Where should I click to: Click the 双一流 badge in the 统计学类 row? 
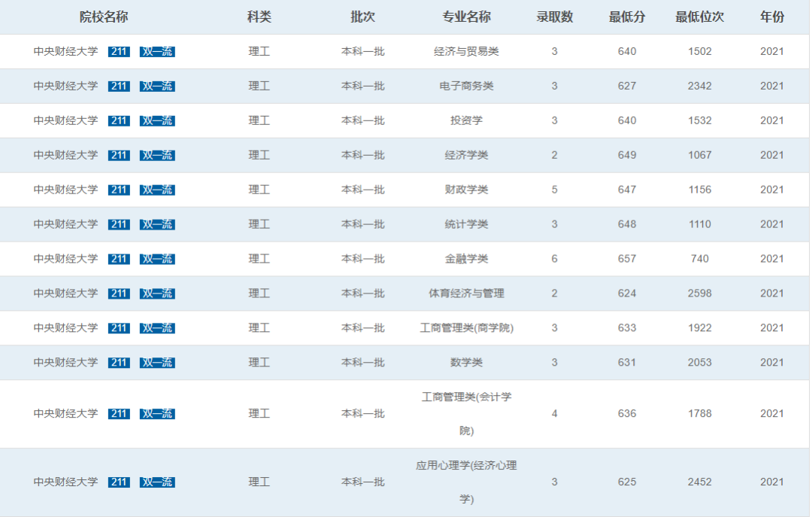[157, 224]
